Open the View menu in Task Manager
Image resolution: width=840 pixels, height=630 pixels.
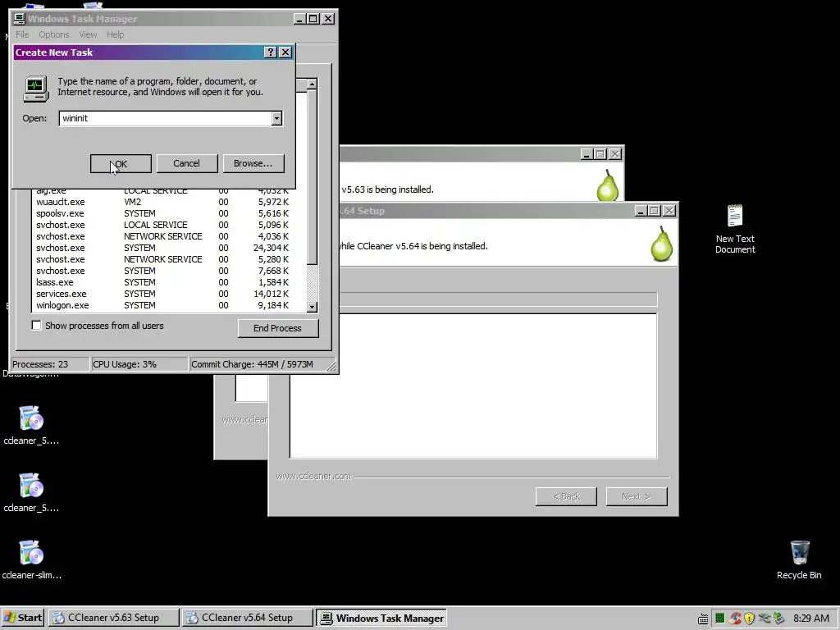[x=88, y=34]
